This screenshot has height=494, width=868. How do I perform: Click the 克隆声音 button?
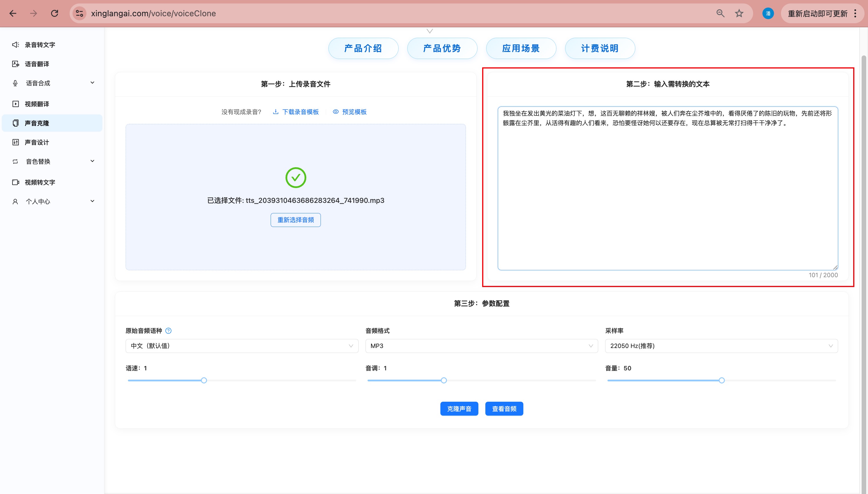click(x=459, y=409)
